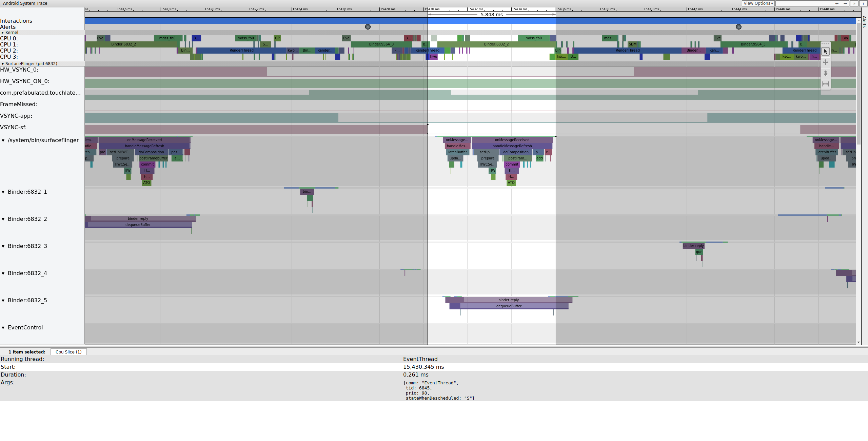Click the alert dot near 15427 ms

(x=368, y=26)
